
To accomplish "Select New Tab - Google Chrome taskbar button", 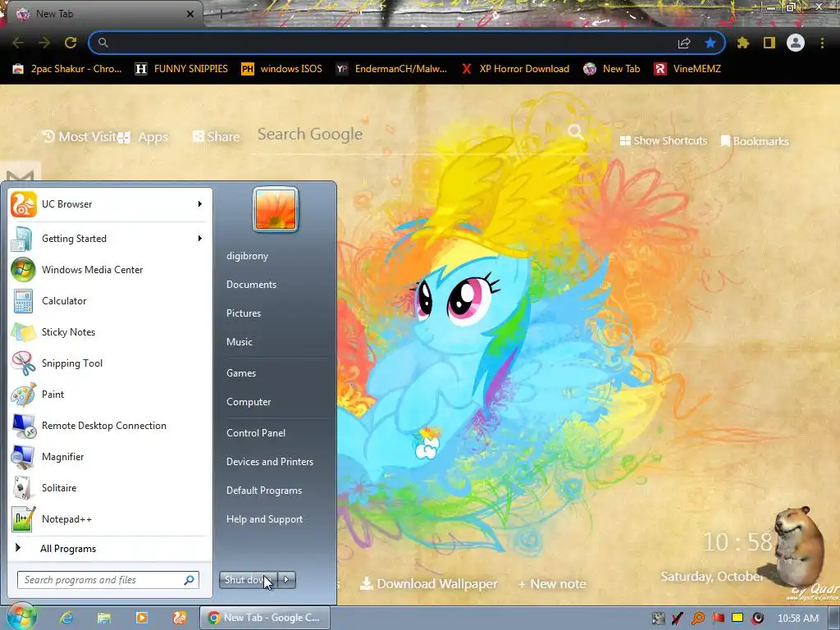I will click(x=265, y=618).
